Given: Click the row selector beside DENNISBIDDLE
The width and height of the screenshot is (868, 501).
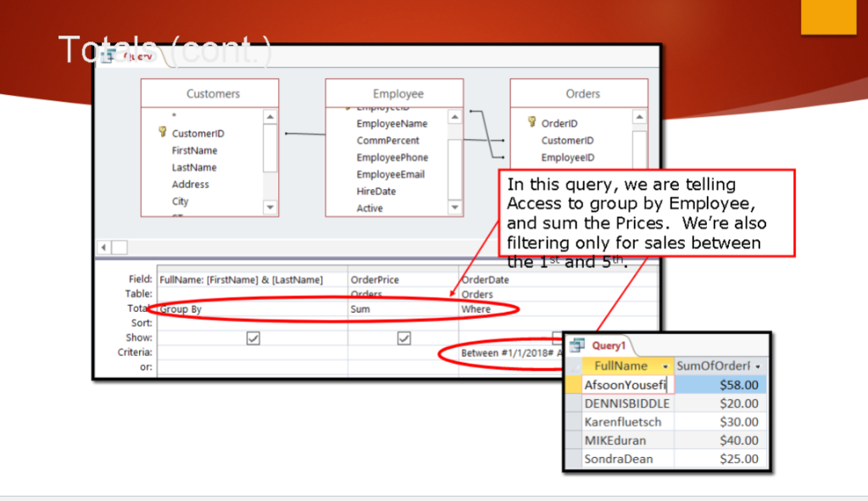Looking at the screenshot, I should click(x=574, y=404).
